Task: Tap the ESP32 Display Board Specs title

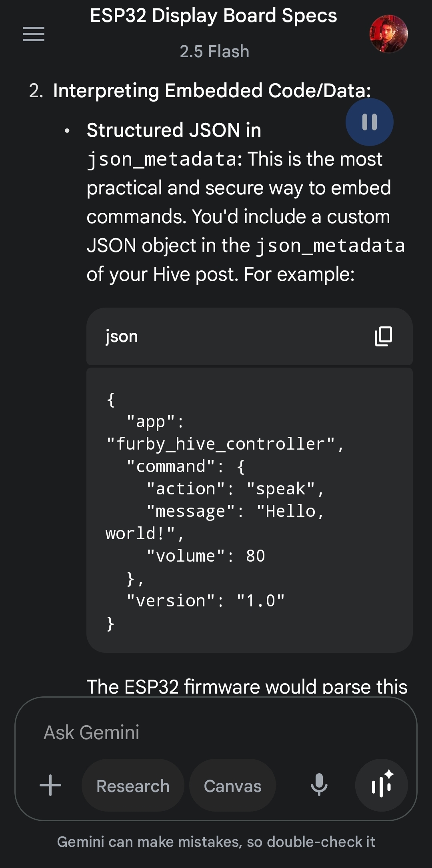Action: [214, 16]
